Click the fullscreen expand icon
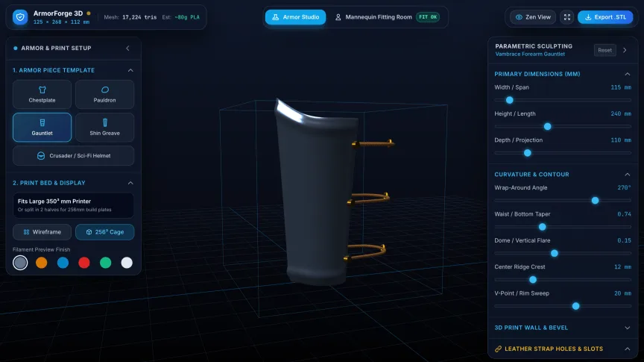 click(566, 17)
